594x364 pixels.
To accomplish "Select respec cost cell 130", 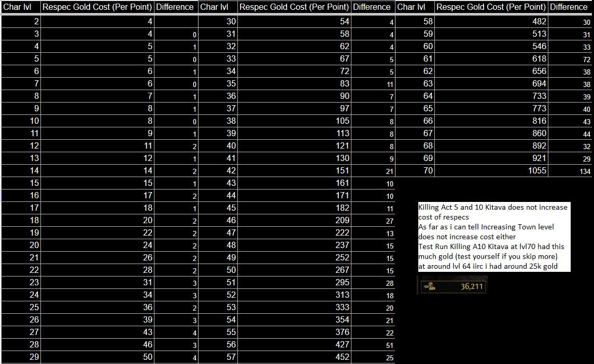I will 294,158.
